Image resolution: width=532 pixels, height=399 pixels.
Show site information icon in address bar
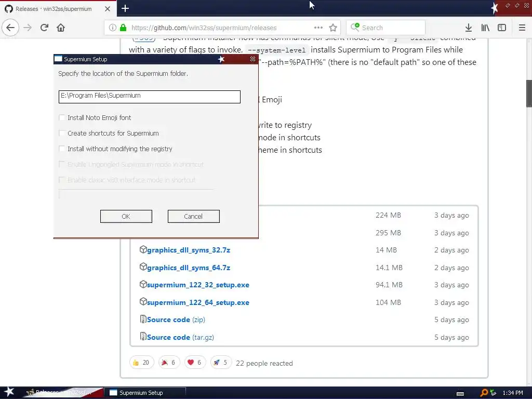click(x=113, y=28)
